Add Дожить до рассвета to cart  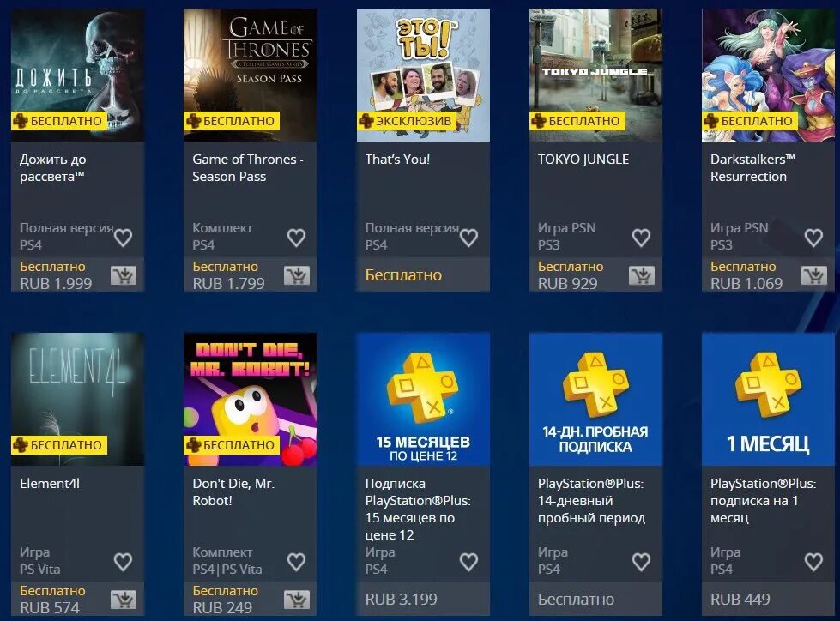124,275
